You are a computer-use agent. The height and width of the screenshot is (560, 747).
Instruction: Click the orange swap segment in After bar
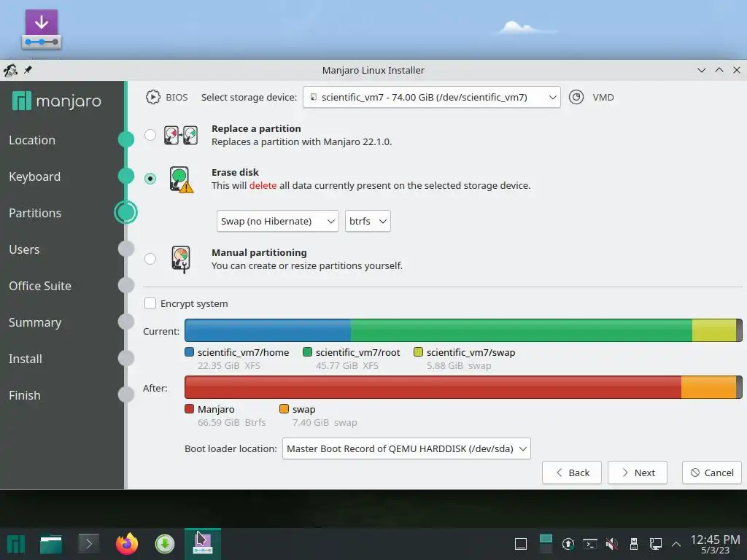click(x=709, y=387)
